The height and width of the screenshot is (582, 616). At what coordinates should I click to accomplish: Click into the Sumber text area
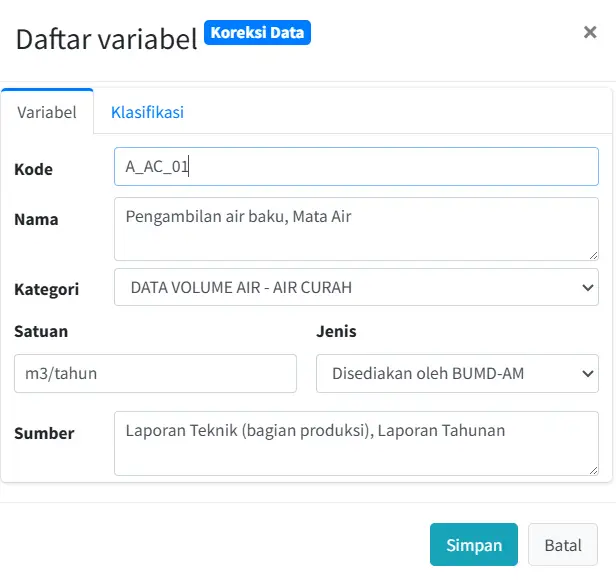(356, 443)
